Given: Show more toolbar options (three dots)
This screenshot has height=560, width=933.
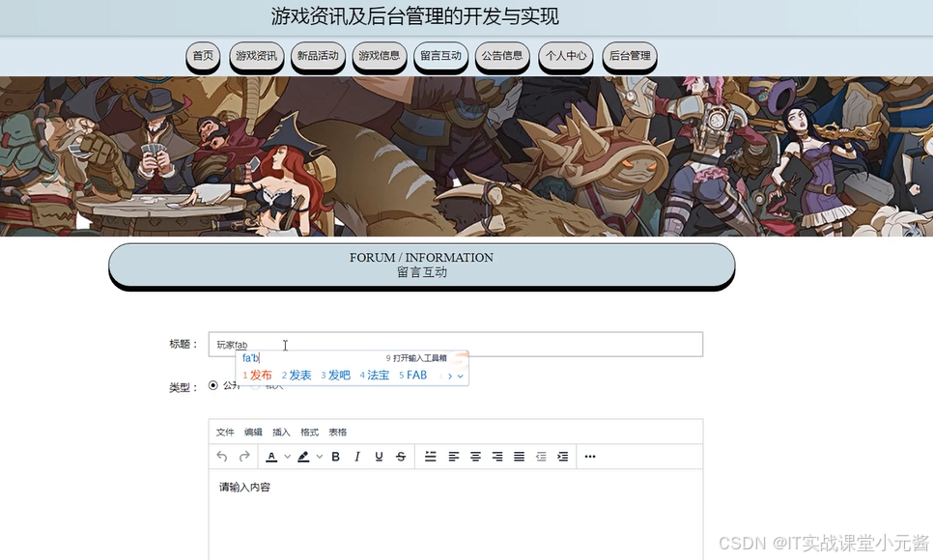Looking at the screenshot, I should 590,457.
